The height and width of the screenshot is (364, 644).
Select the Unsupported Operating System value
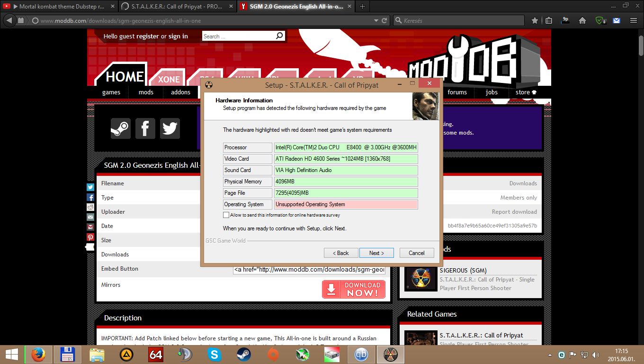346,204
